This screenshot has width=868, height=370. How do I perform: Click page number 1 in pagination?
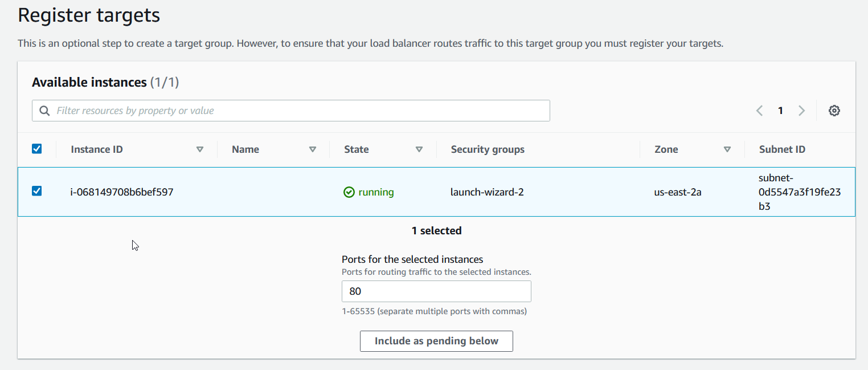click(x=780, y=111)
